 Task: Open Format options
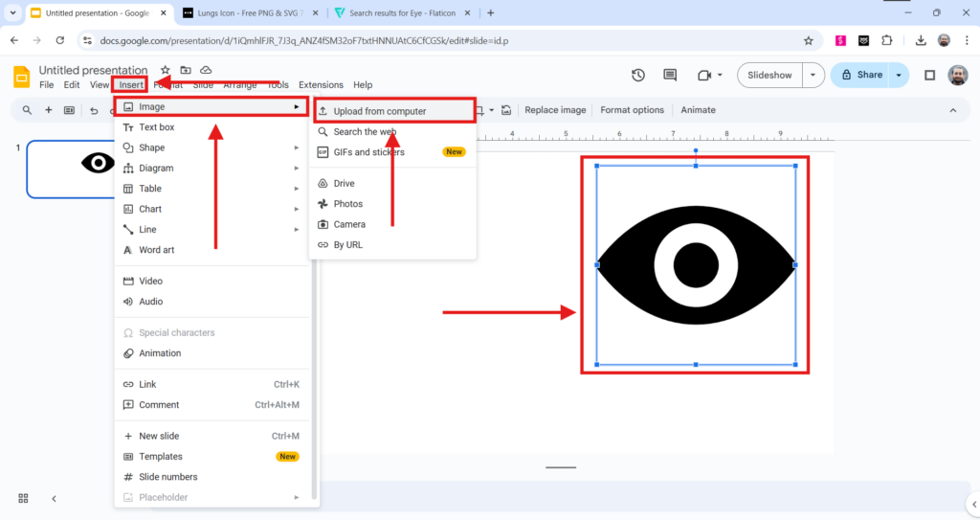632,110
